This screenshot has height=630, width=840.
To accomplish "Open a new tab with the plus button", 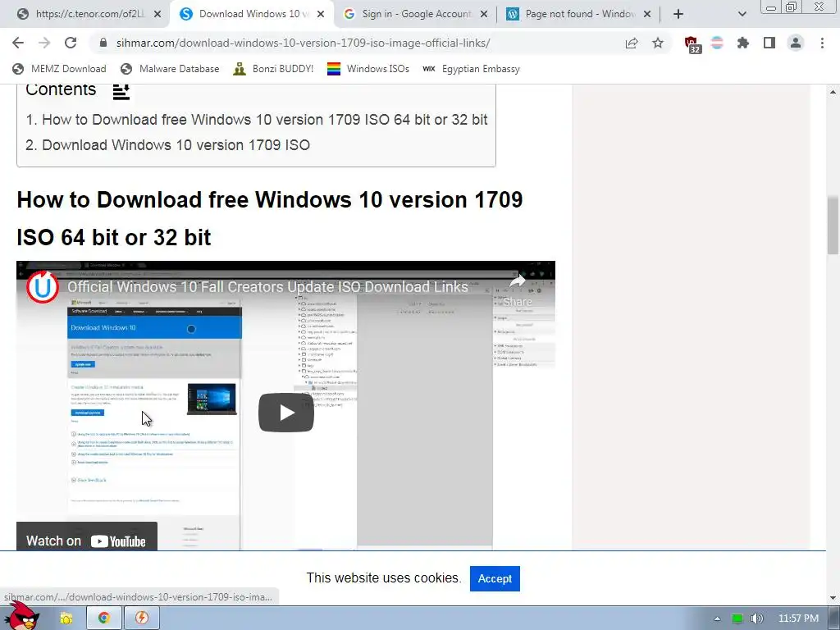I will coord(678,14).
